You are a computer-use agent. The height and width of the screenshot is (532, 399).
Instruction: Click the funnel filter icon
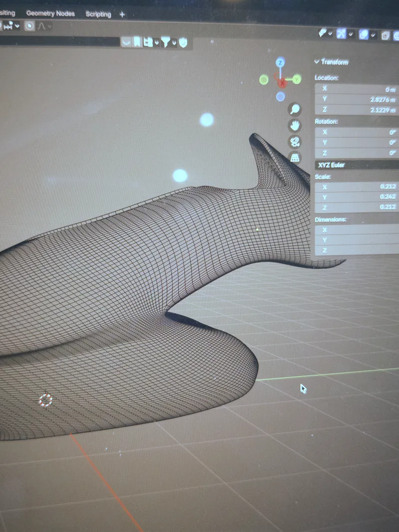tap(166, 43)
